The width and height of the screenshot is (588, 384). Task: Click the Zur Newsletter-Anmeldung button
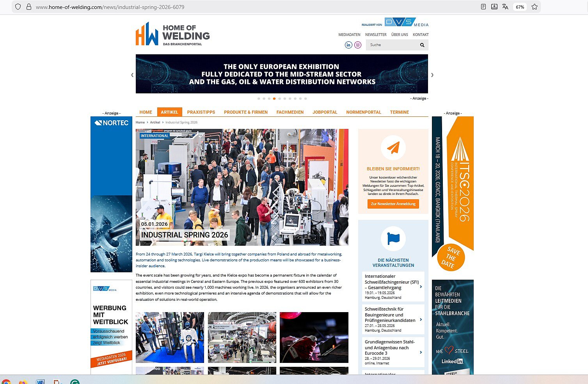click(x=393, y=204)
